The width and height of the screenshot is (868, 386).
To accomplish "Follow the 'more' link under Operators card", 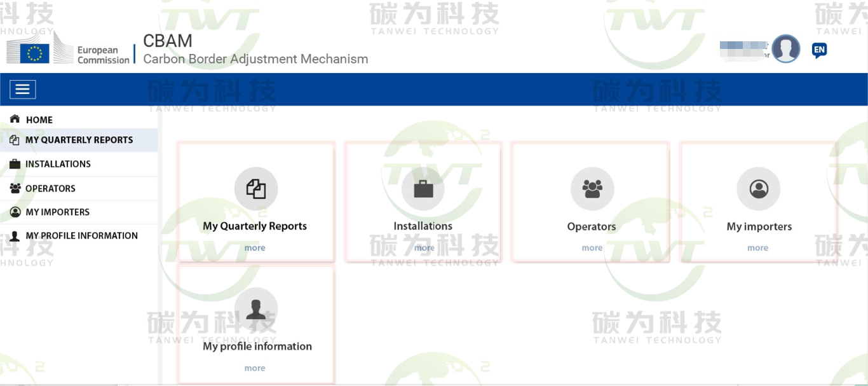I will 592,248.
